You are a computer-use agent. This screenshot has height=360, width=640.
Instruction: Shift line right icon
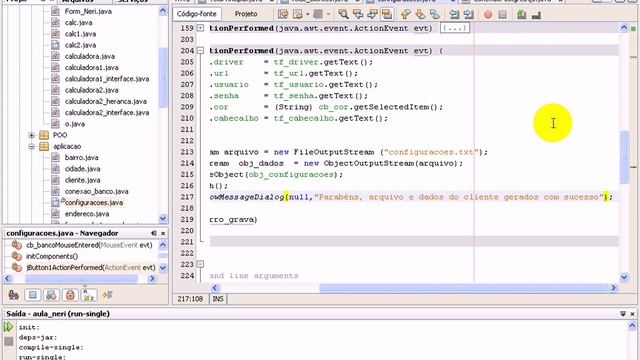coord(469,14)
